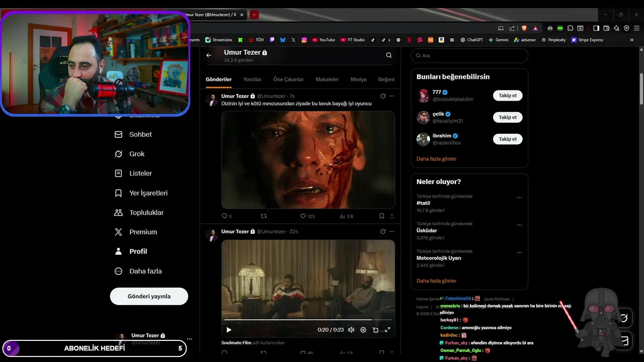644x362 pixels.
Task: Open a new browser tab
Action: pos(254,15)
